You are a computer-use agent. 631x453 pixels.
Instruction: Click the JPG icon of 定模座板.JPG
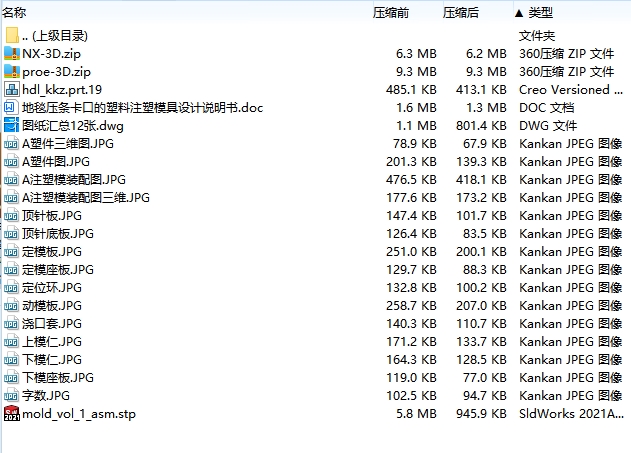pos(11,270)
